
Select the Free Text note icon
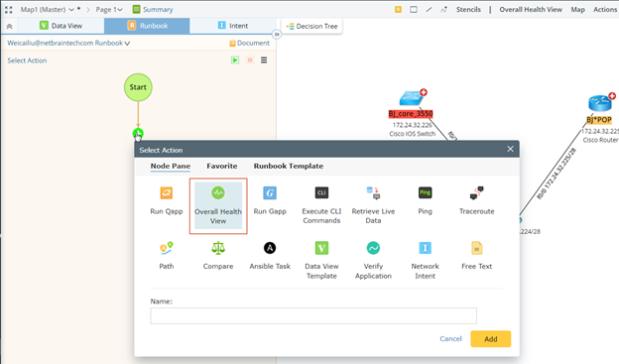(476, 248)
